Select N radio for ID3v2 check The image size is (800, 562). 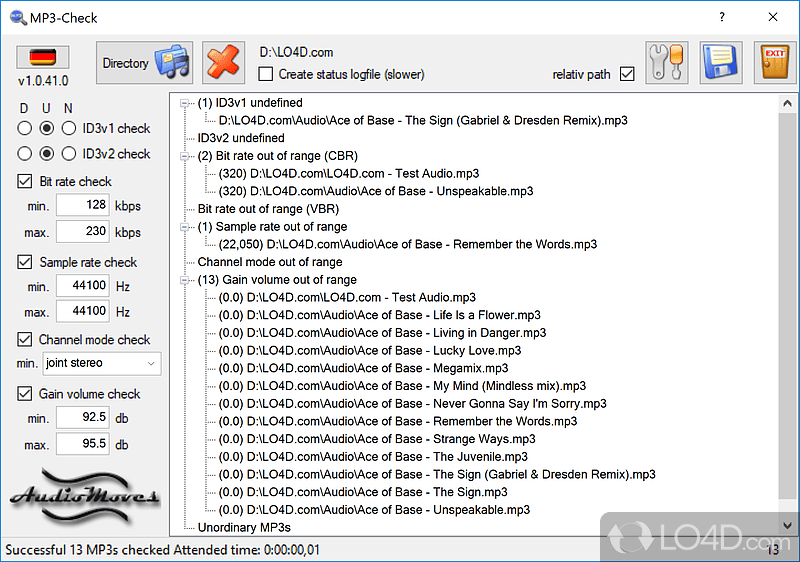(x=69, y=154)
